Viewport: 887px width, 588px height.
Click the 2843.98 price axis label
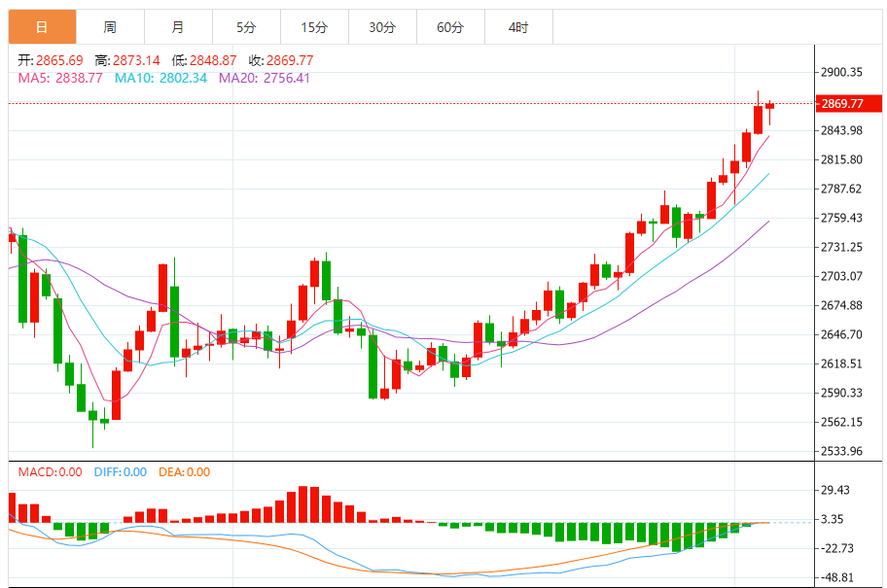coord(841,130)
